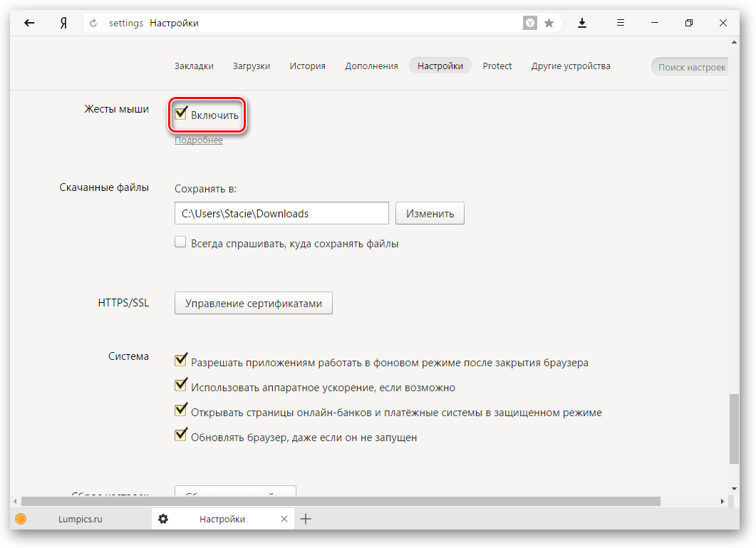This screenshot has width=756, height=548.
Task: Click the back arrow navigation icon
Action: click(29, 23)
